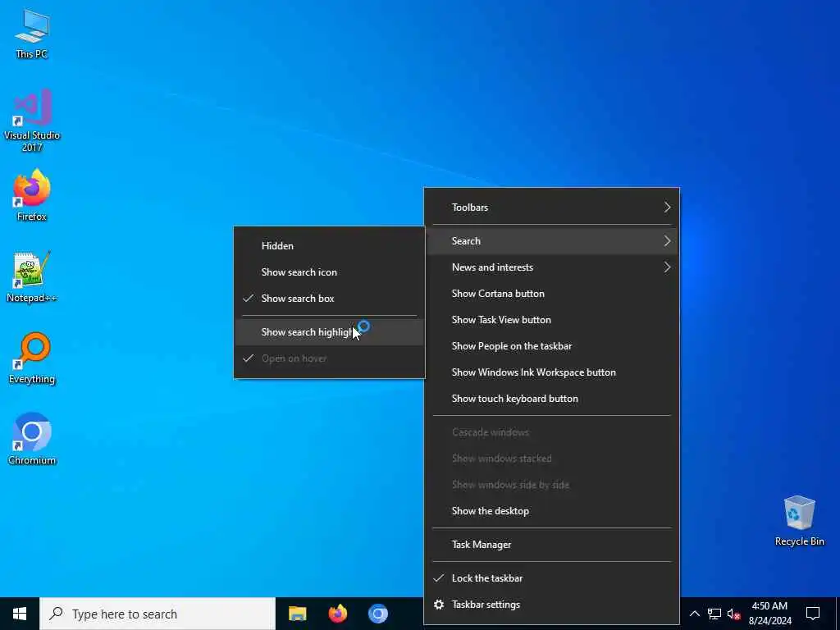Open the network status tray icon
This screenshot has height=630, width=840.
[x=714, y=614]
